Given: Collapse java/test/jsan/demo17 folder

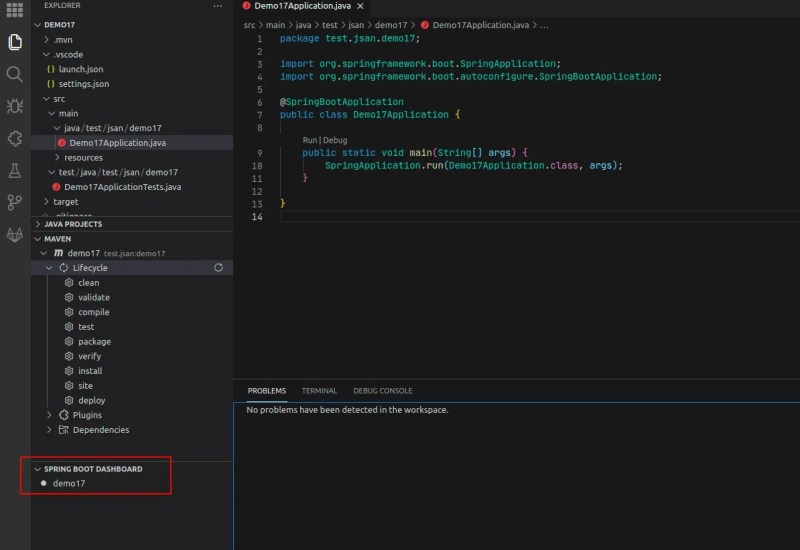Looking at the screenshot, I should click(x=57, y=129).
